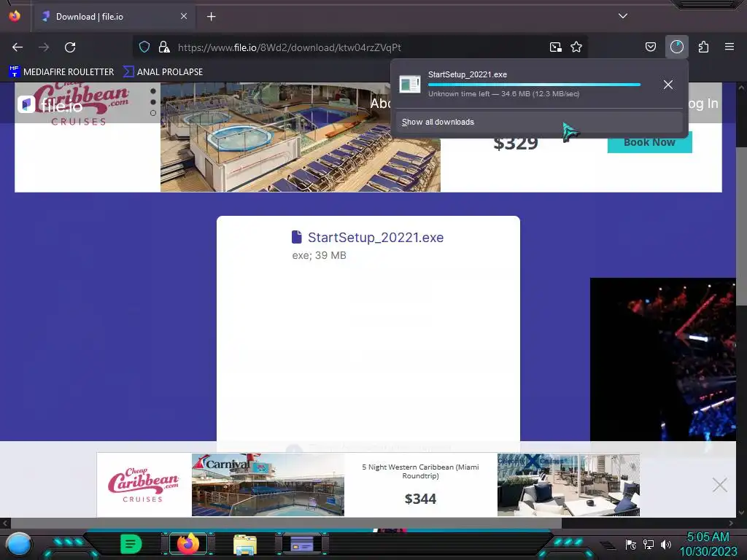
Task: Open the tracking protection shield icon
Action: coord(144,47)
